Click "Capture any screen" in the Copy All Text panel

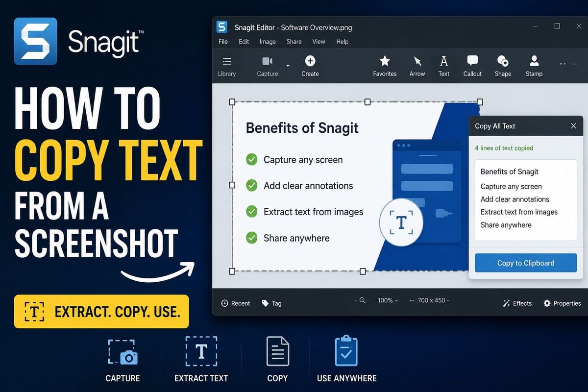click(x=511, y=186)
